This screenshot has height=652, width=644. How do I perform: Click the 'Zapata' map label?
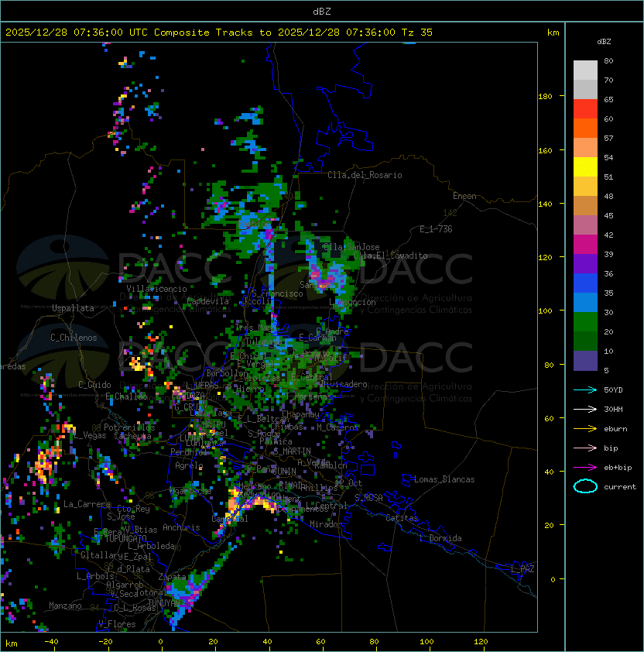(172, 577)
